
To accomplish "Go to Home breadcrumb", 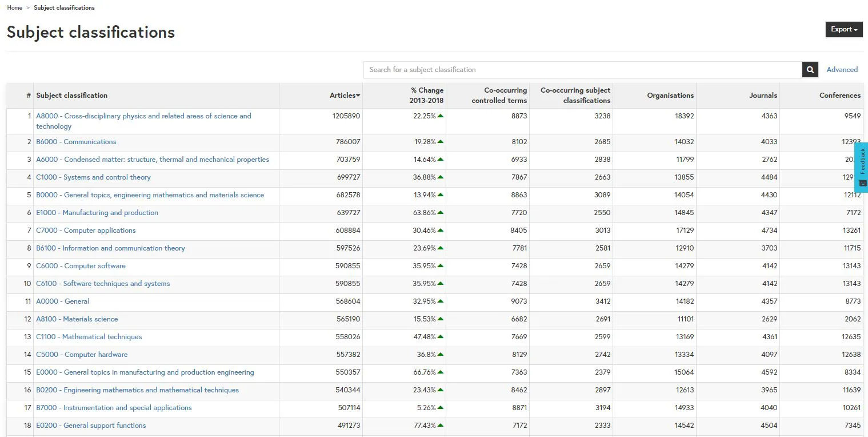I will (15, 8).
